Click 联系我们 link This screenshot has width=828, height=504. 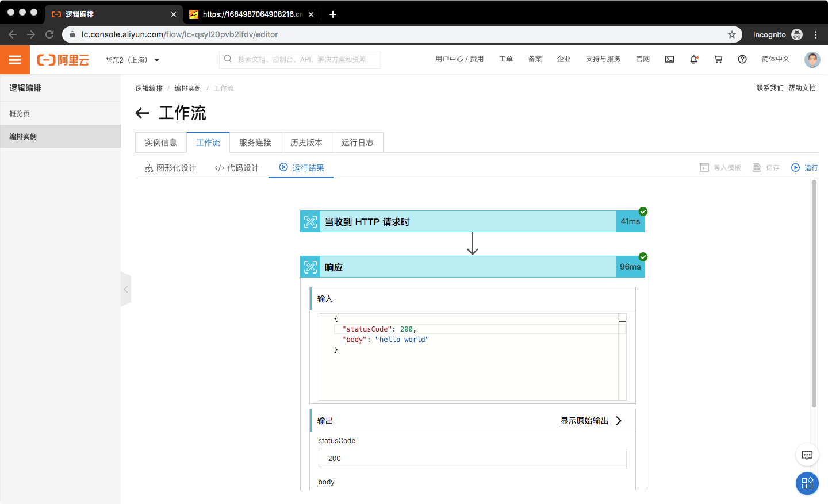[x=770, y=88]
